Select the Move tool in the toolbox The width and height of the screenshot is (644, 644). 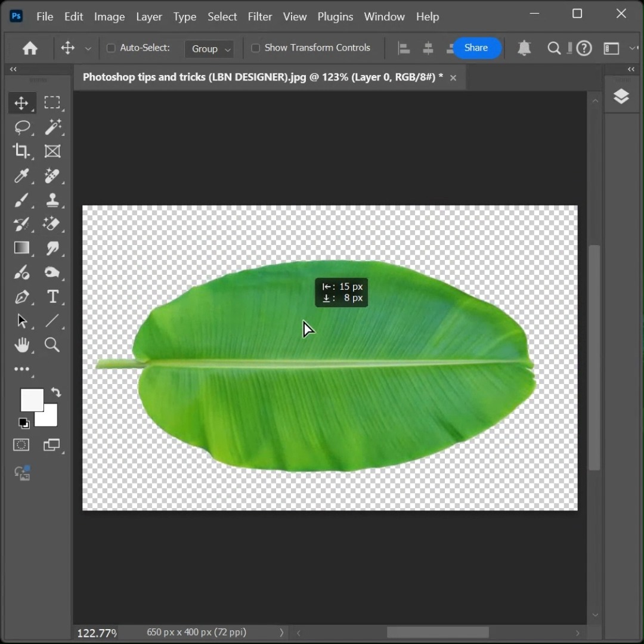tap(21, 103)
